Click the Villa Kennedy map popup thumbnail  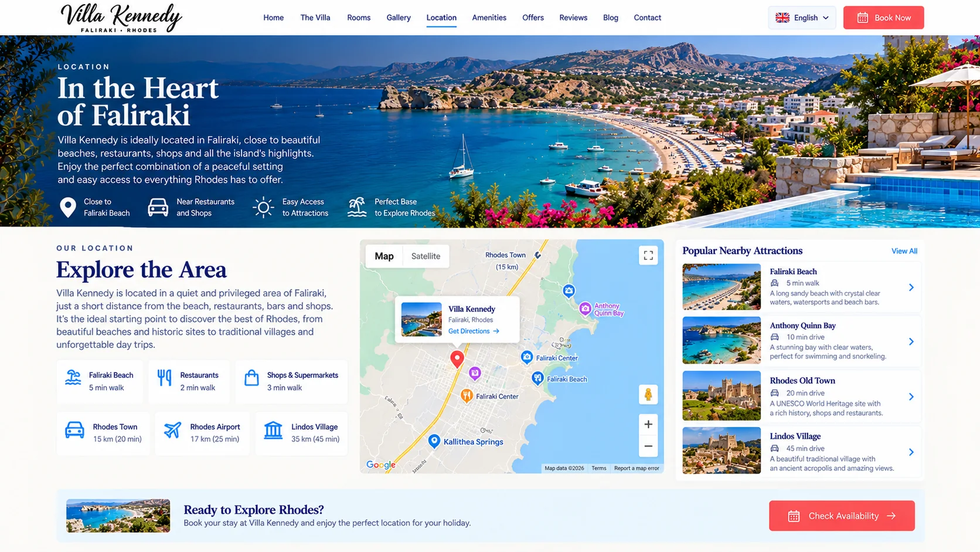(x=421, y=320)
